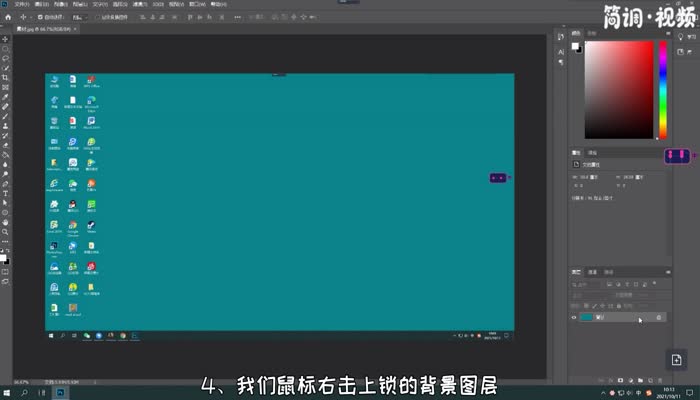This screenshot has width=700, height=400.
Task: Open the Move tool preset picker arrow
Action: pos(31,17)
